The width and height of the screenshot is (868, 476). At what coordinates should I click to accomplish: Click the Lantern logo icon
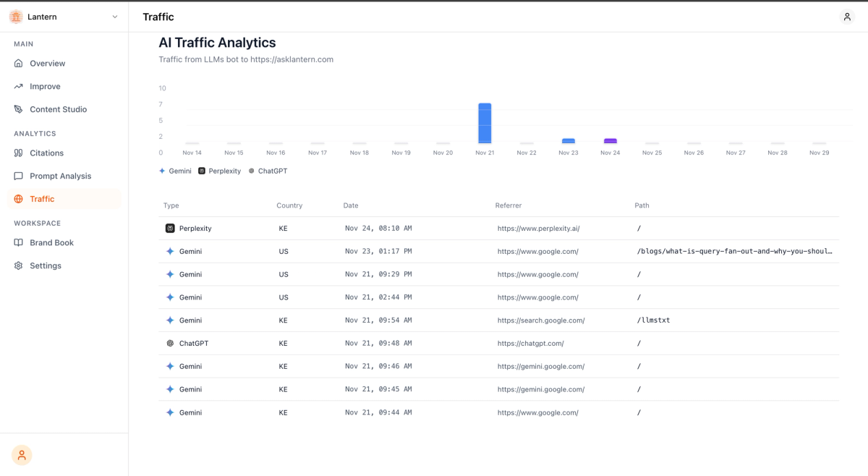(x=16, y=17)
